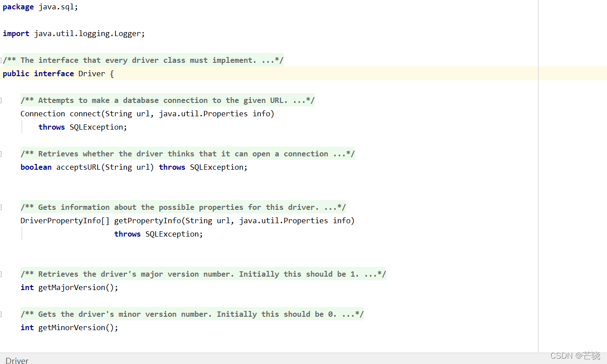
Task: Click the 'public' keyword in the interface declaration
Action: point(16,74)
